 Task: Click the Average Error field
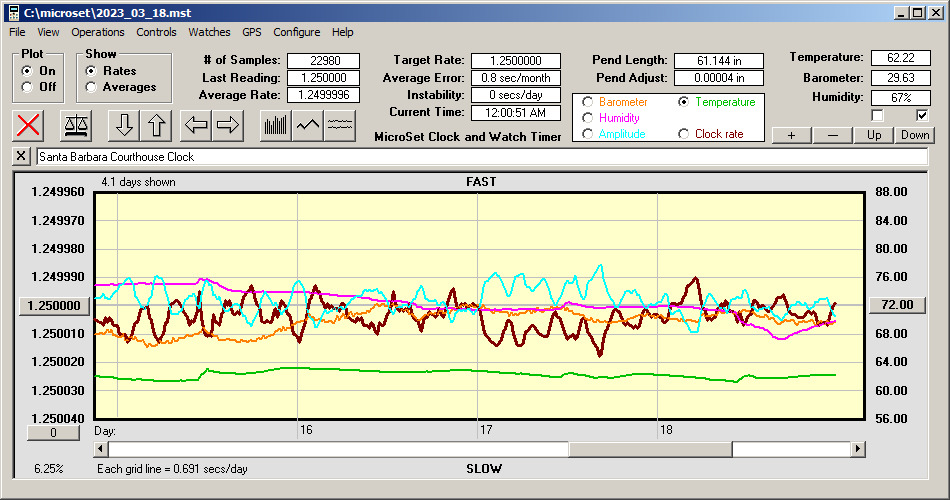click(x=516, y=78)
